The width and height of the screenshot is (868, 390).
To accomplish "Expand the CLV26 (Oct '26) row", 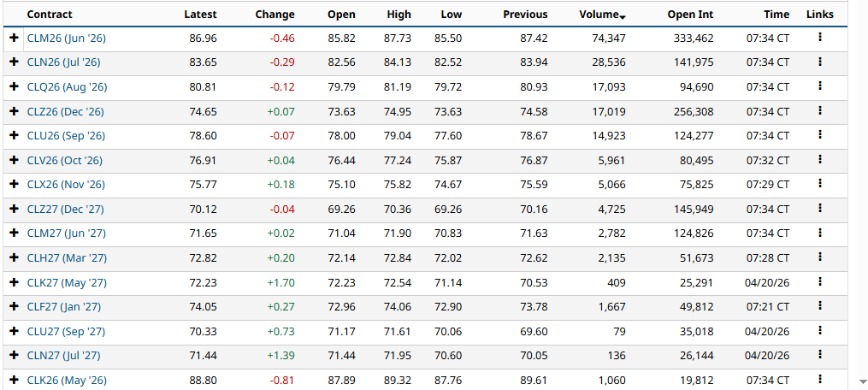I will point(15,160).
